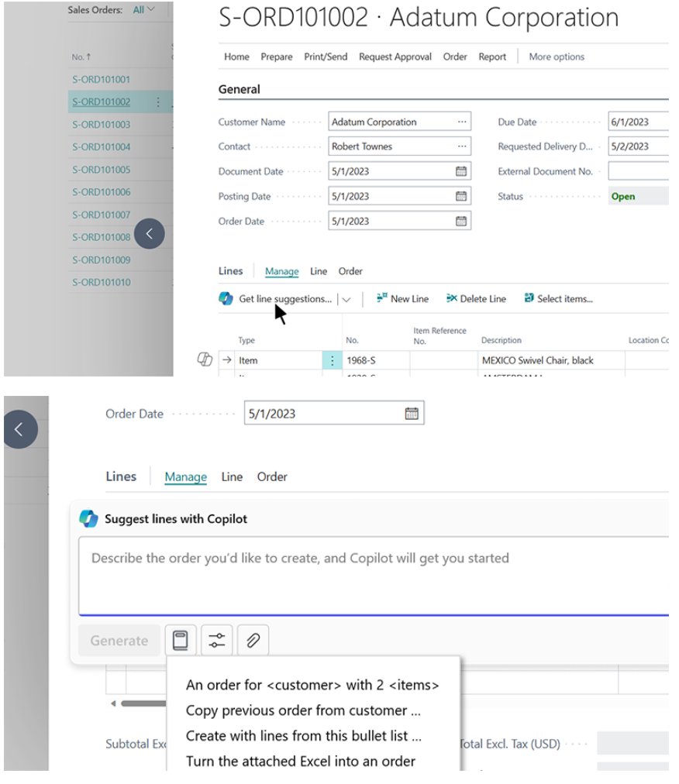679x784 pixels.
Task: Open row options for S-ORD101002
Action: pos(158,102)
